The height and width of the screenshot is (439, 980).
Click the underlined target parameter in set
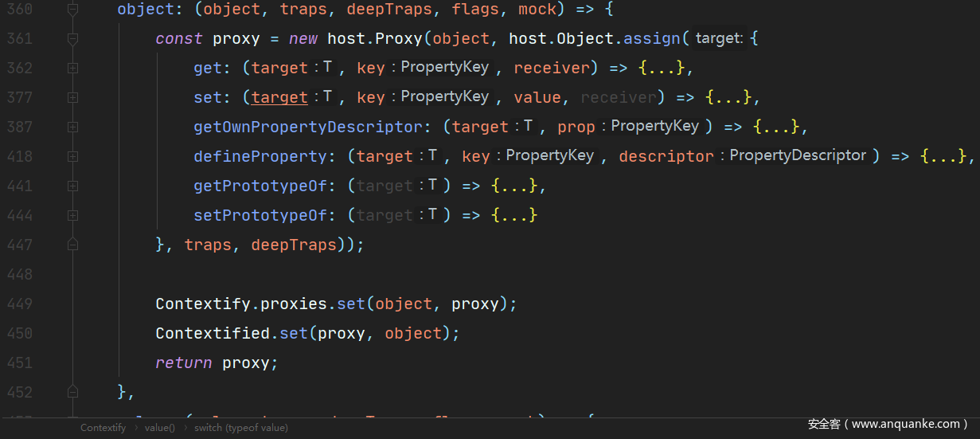pyautogui.click(x=279, y=98)
